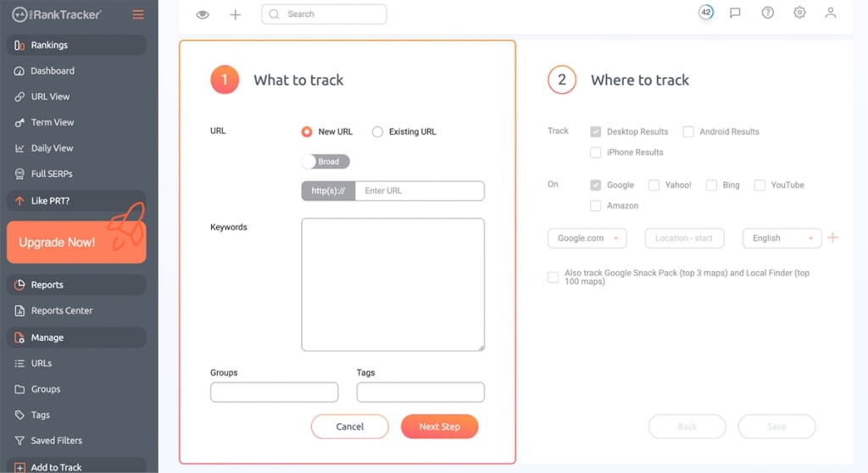The image size is (868, 473).
Task: Select the Existing URL radio button
Action: [377, 132]
